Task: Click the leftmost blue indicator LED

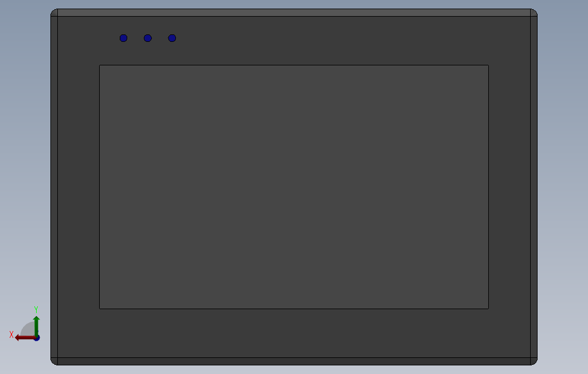Action: pos(123,38)
